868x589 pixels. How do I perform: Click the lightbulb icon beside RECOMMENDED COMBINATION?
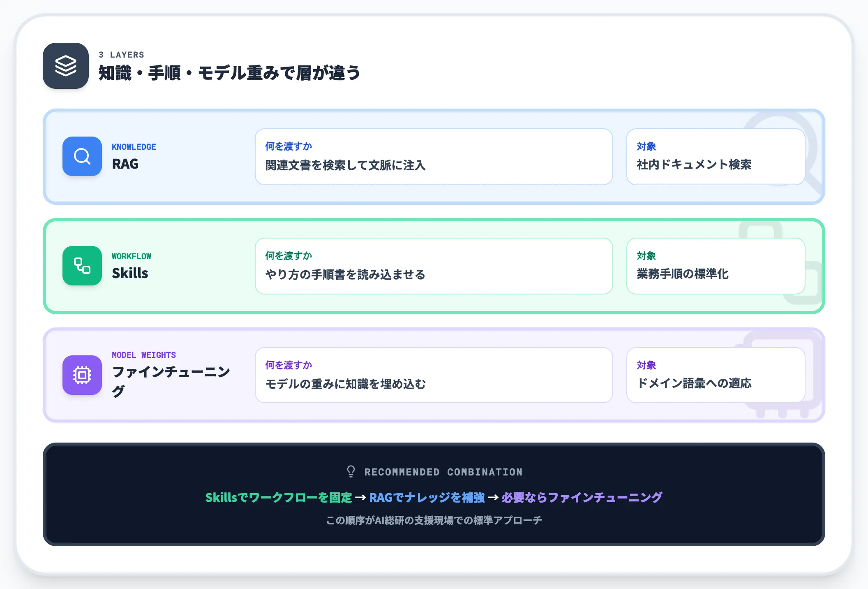(351, 471)
